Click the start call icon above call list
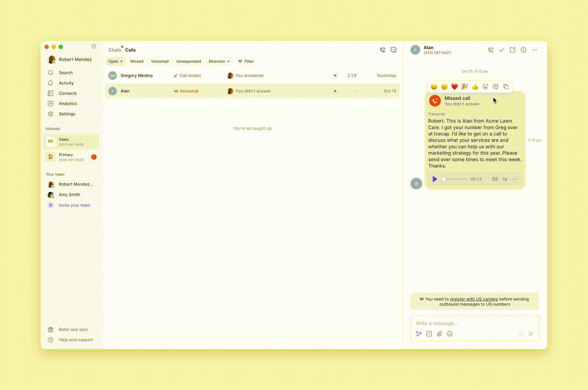This screenshot has height=390, width=588. click(x=383, y=50)
